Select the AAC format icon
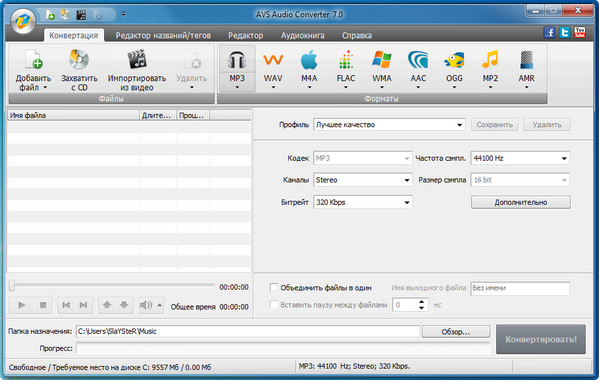 point(418,60)
